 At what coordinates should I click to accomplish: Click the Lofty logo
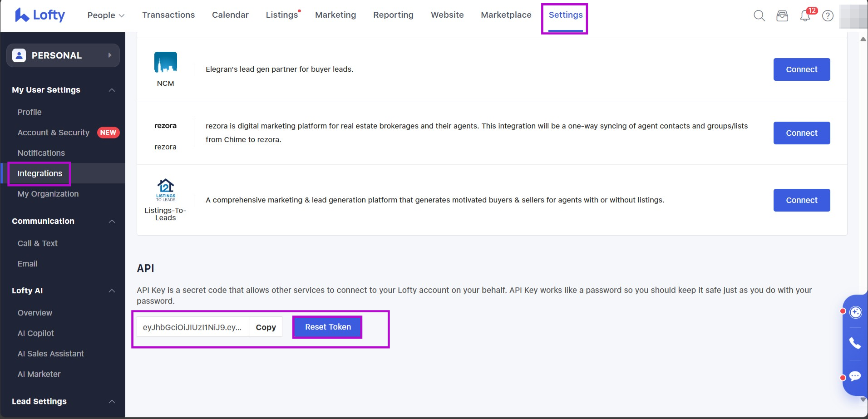[x=40, y=15]
